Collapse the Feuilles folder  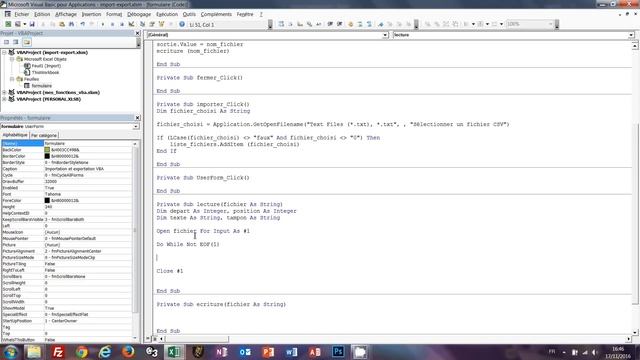pyautogui.click(x=12, y=79)
